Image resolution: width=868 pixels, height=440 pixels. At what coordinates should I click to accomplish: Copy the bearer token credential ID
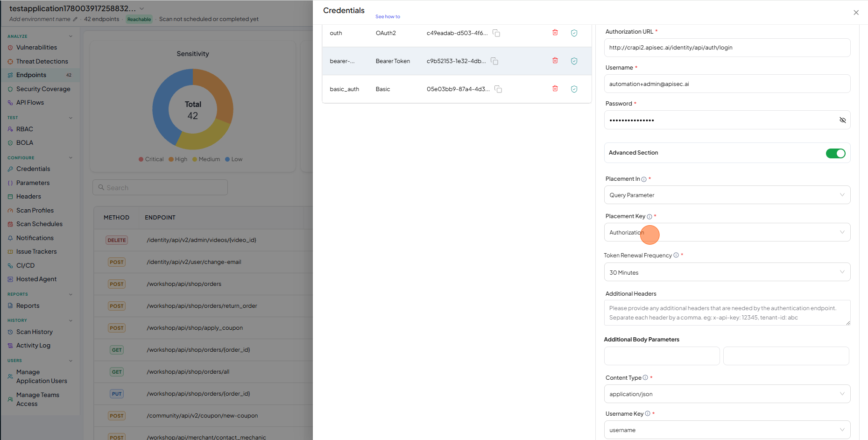494,61
